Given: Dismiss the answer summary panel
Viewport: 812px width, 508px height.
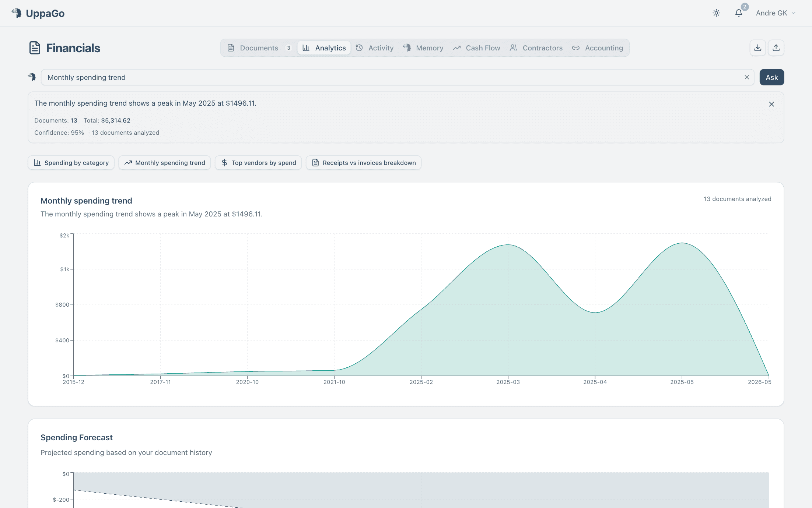Looking at the screenshot, I should [x=771, y=104].
